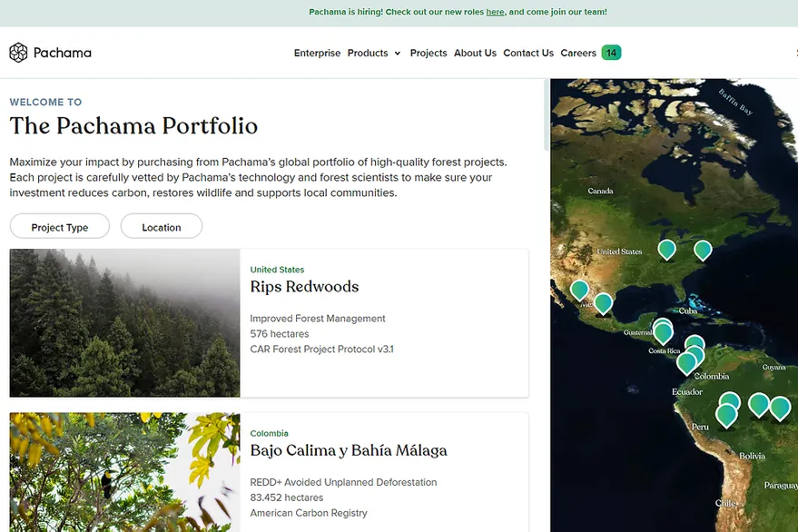Viewport: 798px width, 532px height.
Task: Open the Enterprise menu item
Action: 317,53
